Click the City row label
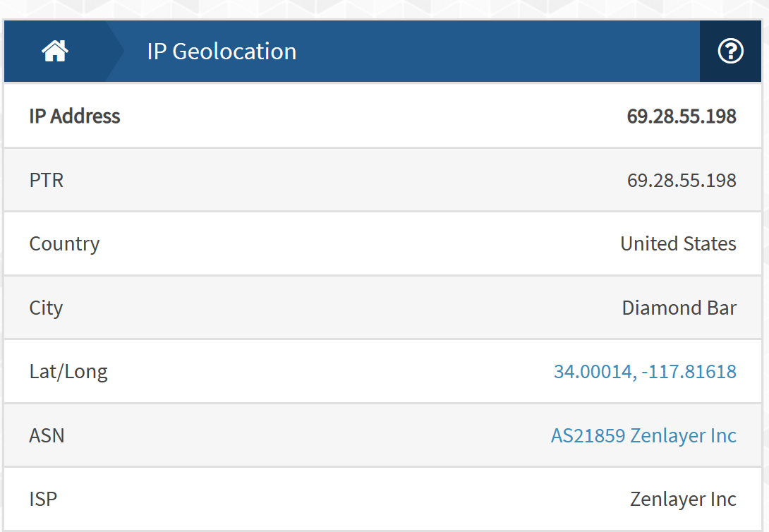Screen dimensions: 769x532 pos(46,308)
